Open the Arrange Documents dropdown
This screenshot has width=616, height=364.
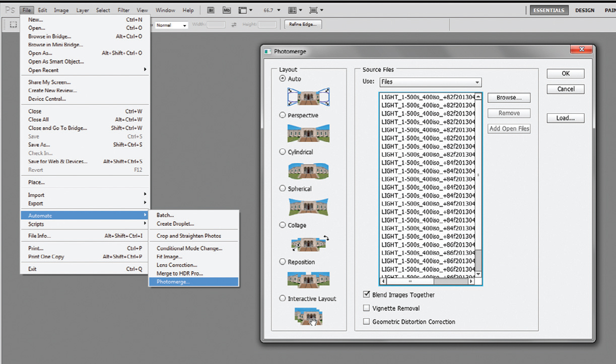point(295,10)
